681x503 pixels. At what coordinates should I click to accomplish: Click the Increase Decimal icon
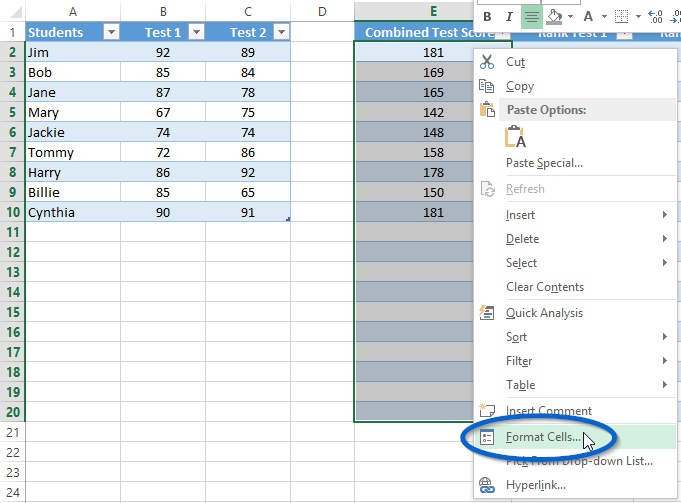coord(655,17)
